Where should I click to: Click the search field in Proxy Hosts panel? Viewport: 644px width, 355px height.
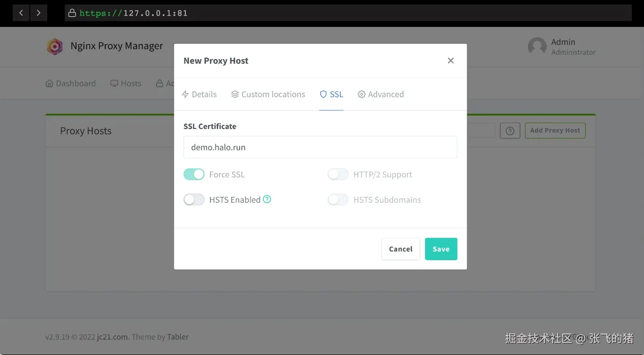point(481,130)
